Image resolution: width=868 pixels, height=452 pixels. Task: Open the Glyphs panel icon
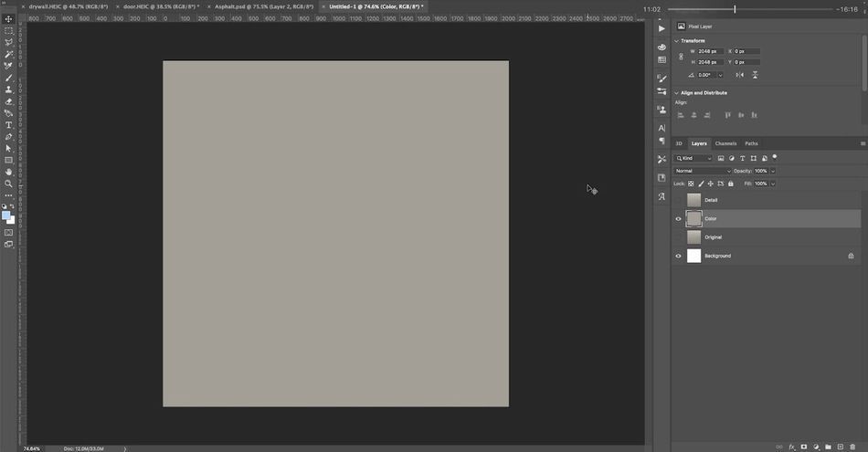[662, 196]
